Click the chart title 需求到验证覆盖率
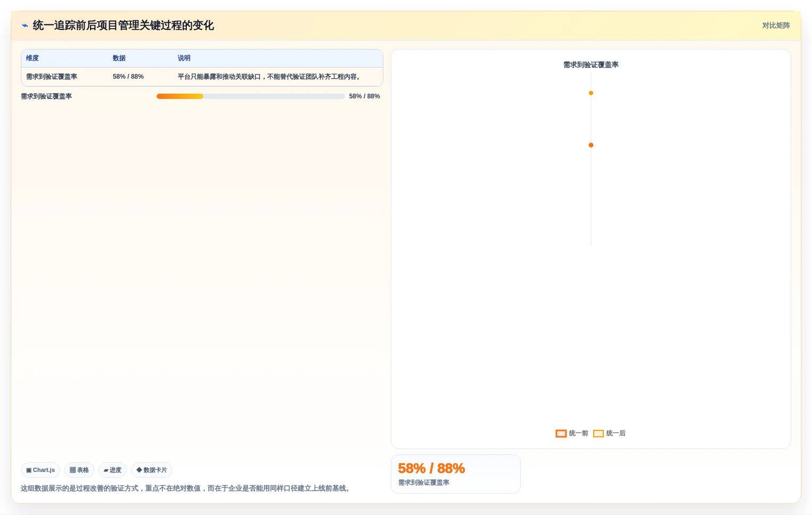This screenshot has width=812, height=515. coord(591,65)
